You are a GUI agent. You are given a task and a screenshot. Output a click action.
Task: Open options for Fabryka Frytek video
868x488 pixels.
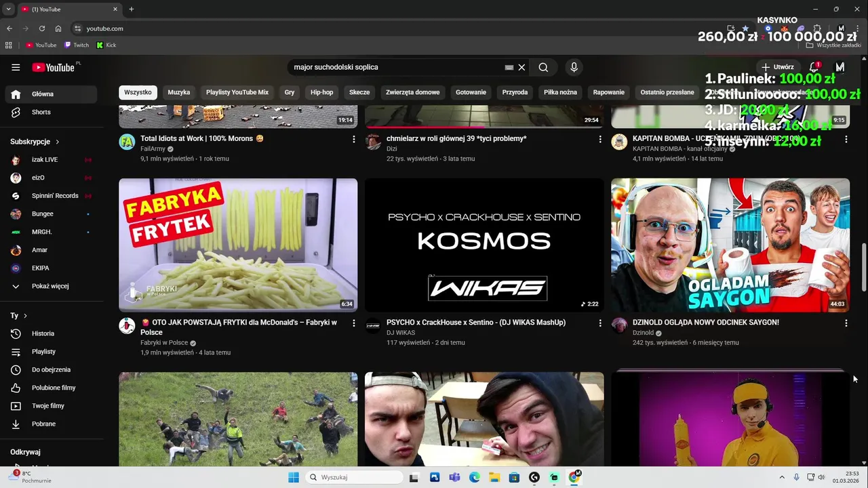coord(353,323)
